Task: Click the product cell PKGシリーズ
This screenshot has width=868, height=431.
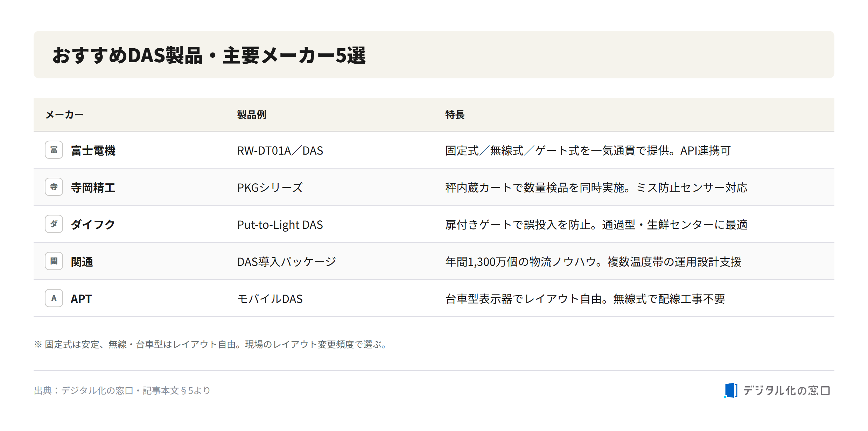Action: pyautogui.click(x=270, y=188)
